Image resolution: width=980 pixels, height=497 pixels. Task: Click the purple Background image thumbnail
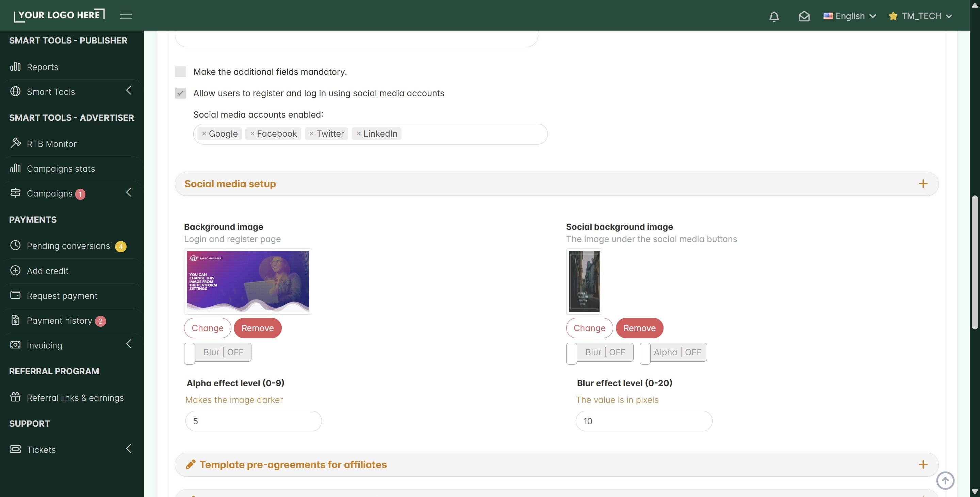click(x=248, y=281)
